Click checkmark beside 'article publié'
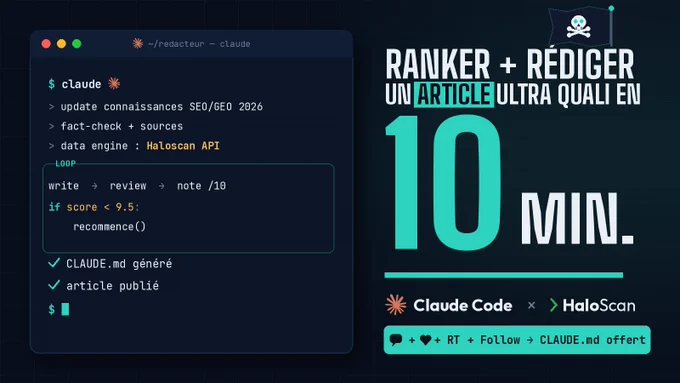This screenshot has height=383, width=680. [x=54, y=285]
